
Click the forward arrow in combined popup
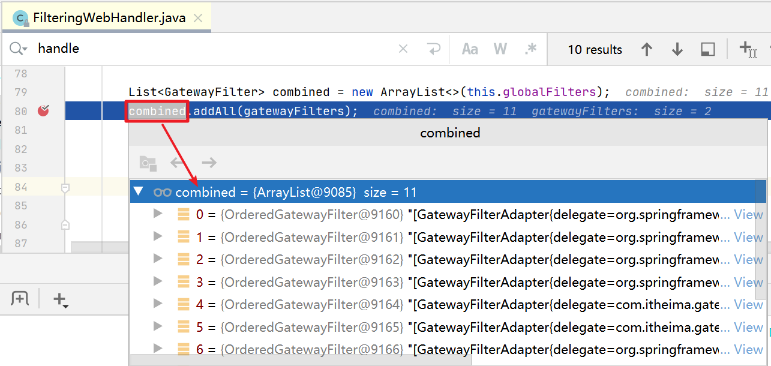coord(209,162)
